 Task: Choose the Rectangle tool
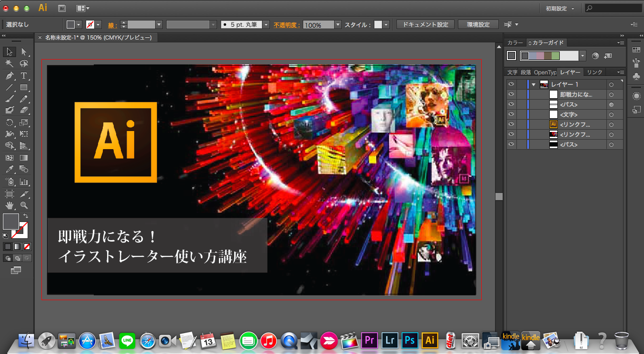coord(24,87)
